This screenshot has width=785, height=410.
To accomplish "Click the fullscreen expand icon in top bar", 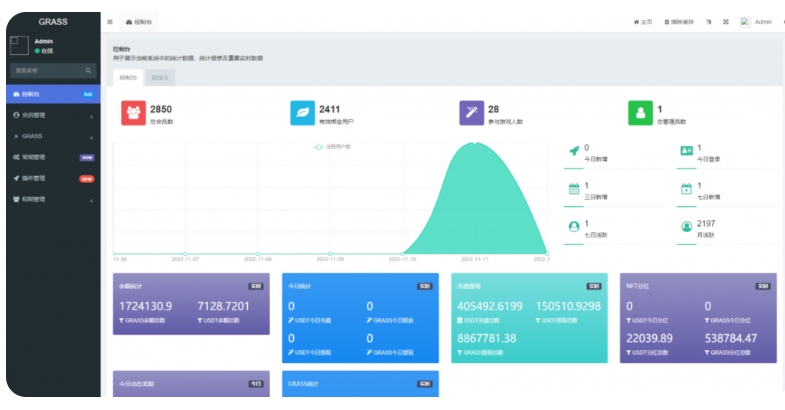I will click(725, 21).
